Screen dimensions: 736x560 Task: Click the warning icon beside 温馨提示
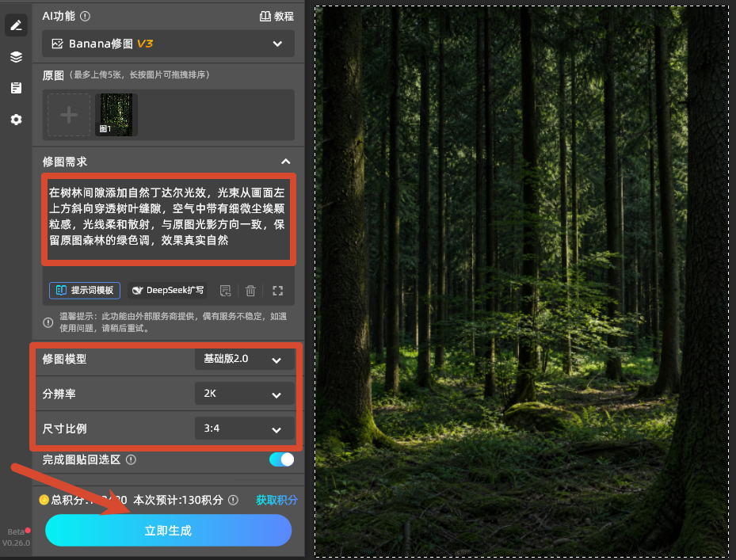pos(48,322)
